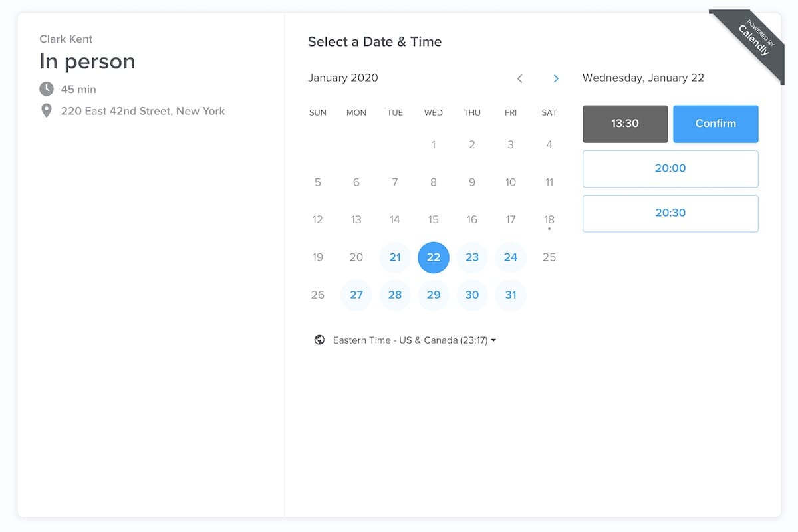Open the Eastern Time zone dropdown
This screenshot has width=798, height=532.
pyautogui.click(x=415, y=340)
